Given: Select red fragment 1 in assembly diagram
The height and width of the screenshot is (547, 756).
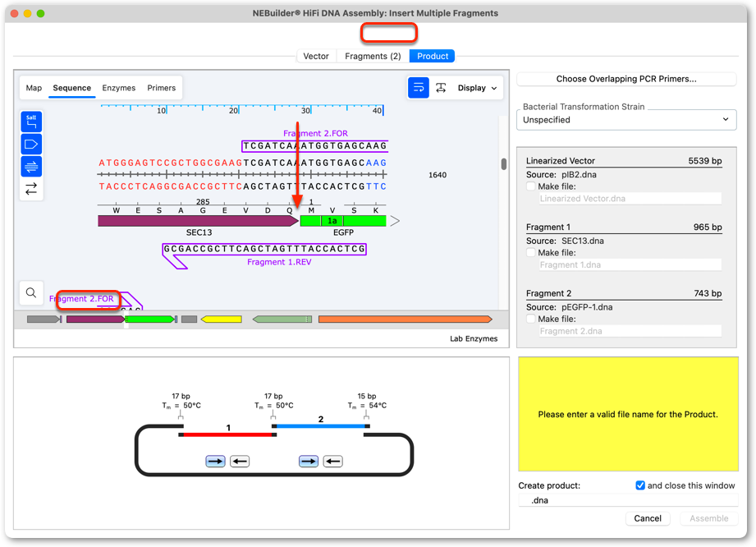Looking at the screenshot, I should coord(227,434).
